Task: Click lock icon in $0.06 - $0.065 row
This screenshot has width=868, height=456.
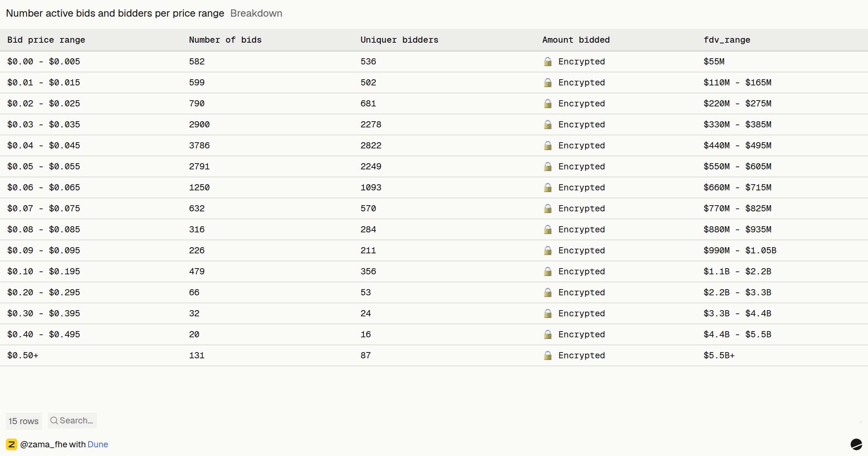Action: pyautogui.click(x=548, y=187)
